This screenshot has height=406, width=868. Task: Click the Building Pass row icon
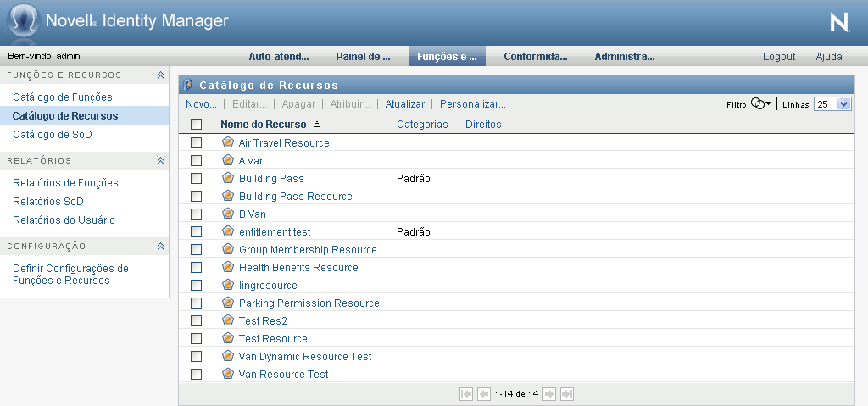[227, 178]
